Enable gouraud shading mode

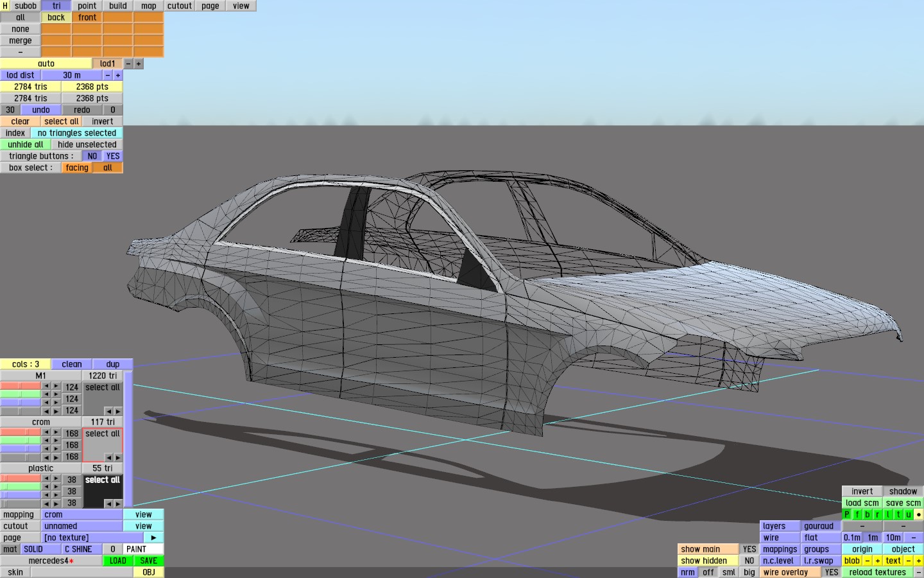point(821,526)
